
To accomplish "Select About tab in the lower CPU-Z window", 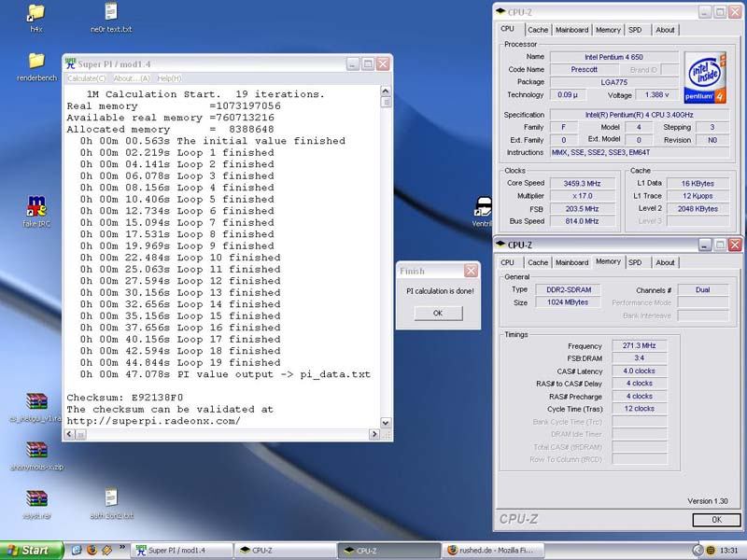I will coord(665,262).
